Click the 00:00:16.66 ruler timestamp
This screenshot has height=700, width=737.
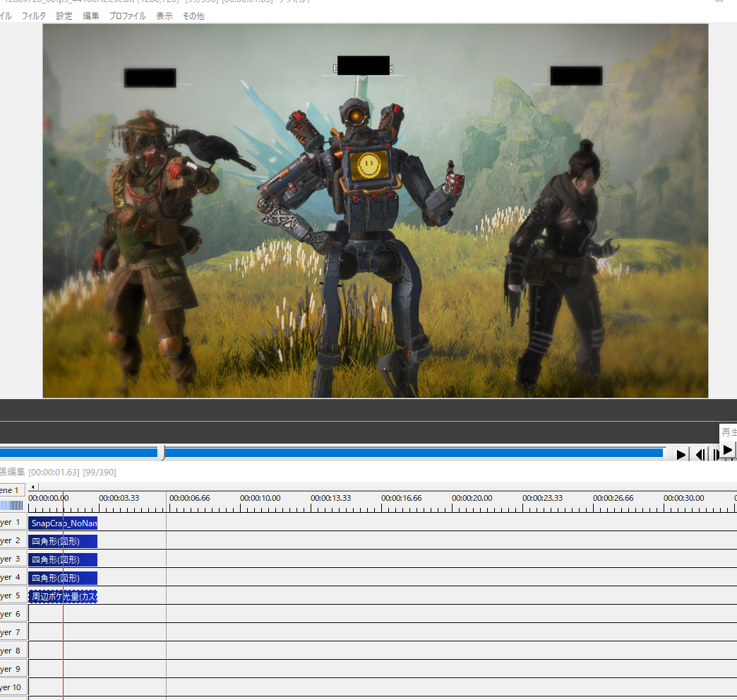402,498
